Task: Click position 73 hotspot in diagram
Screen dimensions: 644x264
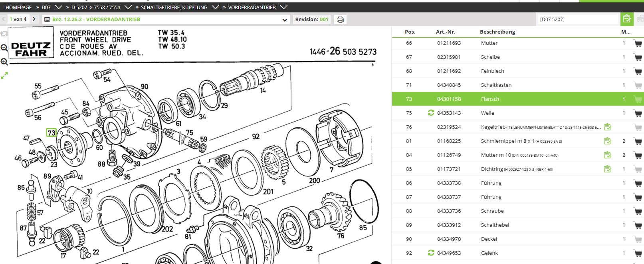Action: pos(51,133)
